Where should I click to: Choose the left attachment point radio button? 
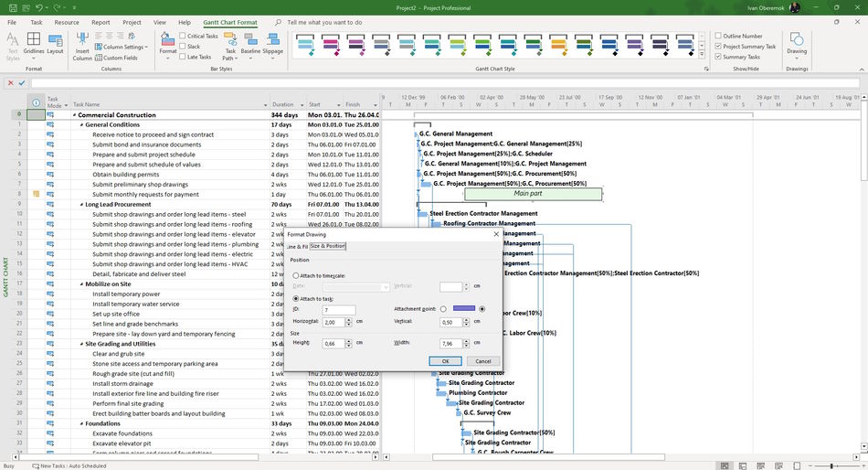[443, 309]
